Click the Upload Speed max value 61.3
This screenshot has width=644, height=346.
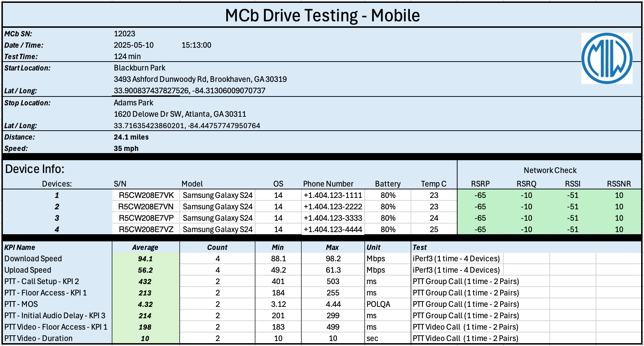click(333, 270)
